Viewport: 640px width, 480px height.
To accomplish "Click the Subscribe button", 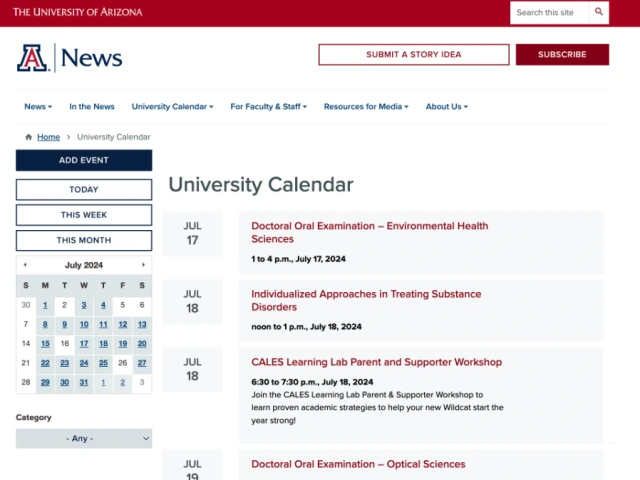I will point(562,54).
